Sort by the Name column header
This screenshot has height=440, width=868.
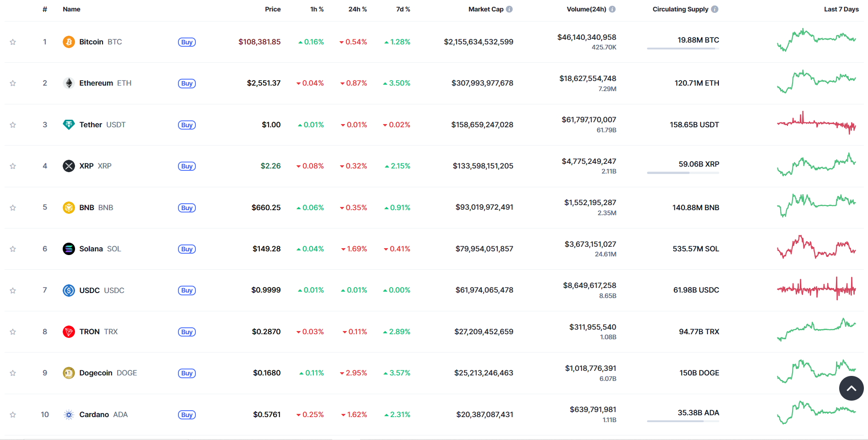coord(71,9)
